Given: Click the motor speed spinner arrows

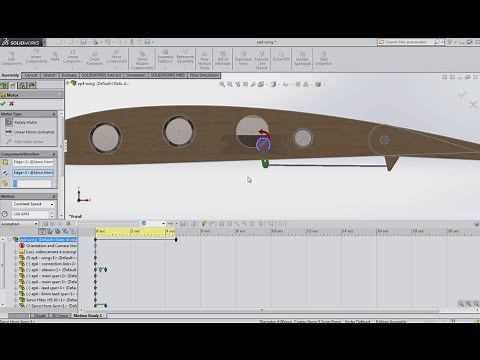Looking at the screenshot, I should pyautogui.click(x=52, y=214).
